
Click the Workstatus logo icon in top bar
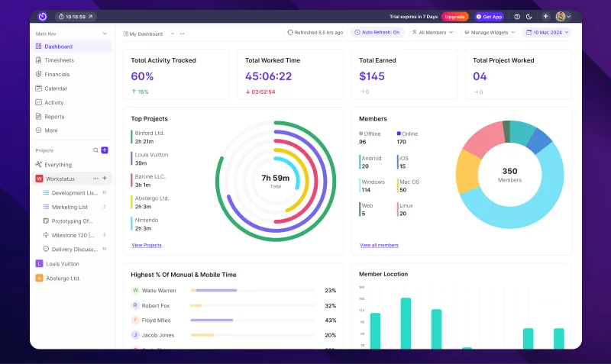43,16
